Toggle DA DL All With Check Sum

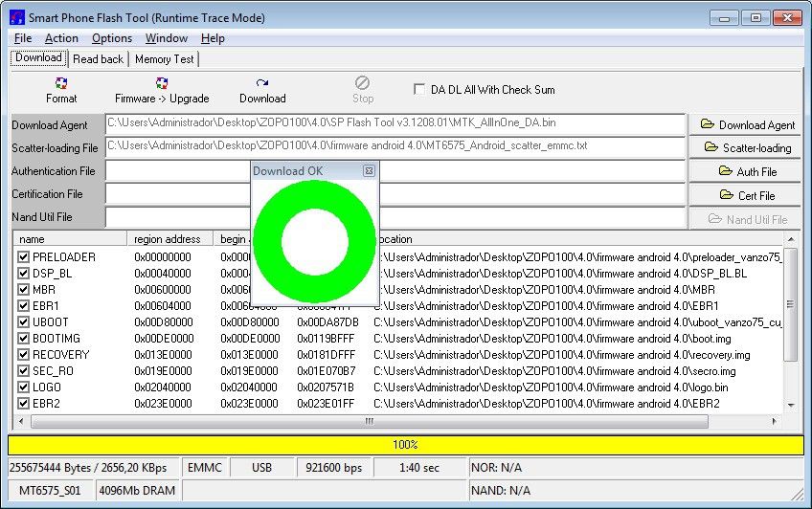click(x=419, y=89)
